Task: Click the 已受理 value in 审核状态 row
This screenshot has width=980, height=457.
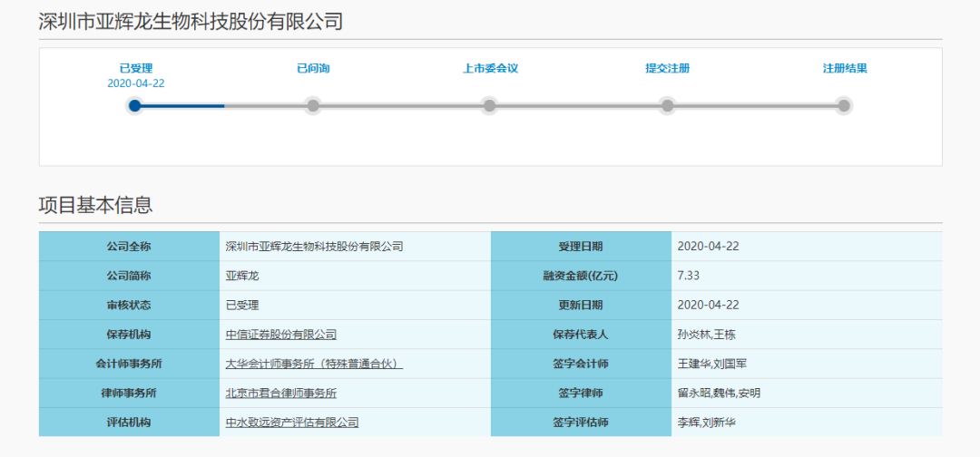Action: [242, 306]
